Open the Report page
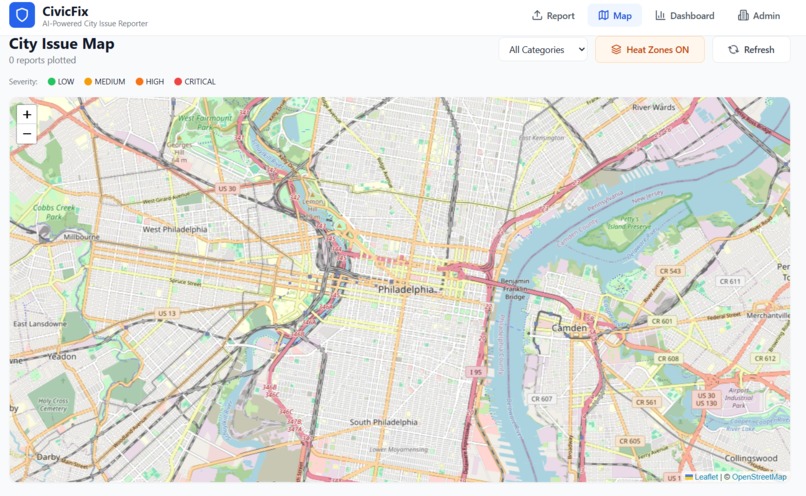 pyautogui.click(x=553, y=15)
